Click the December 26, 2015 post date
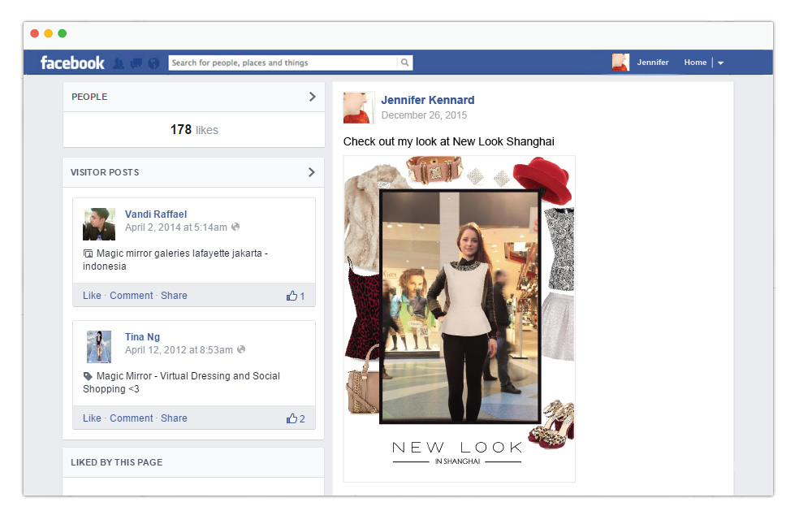Viewport: 812px width, 524px height. (424, 115)
